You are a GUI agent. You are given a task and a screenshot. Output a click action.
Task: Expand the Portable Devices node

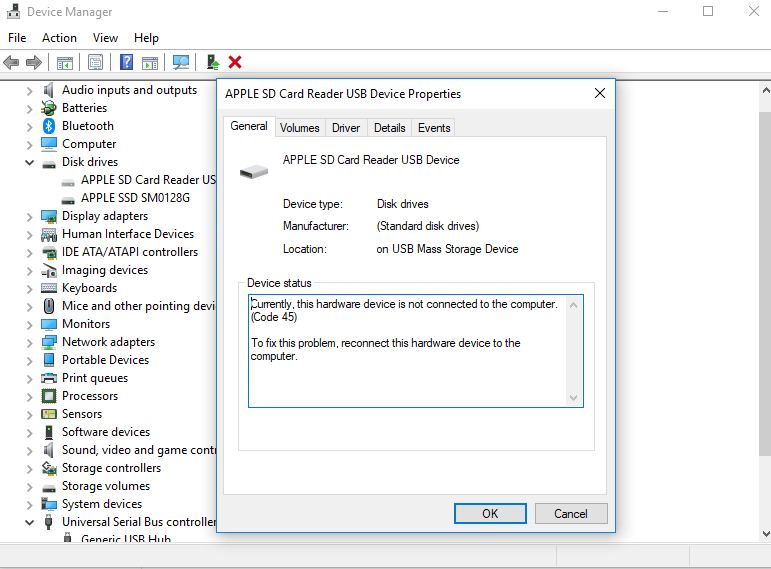coord(30,360)
